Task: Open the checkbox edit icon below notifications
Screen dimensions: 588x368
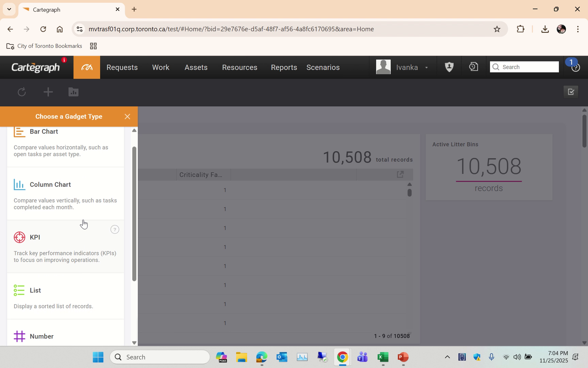Action: (x=571, y=92)
